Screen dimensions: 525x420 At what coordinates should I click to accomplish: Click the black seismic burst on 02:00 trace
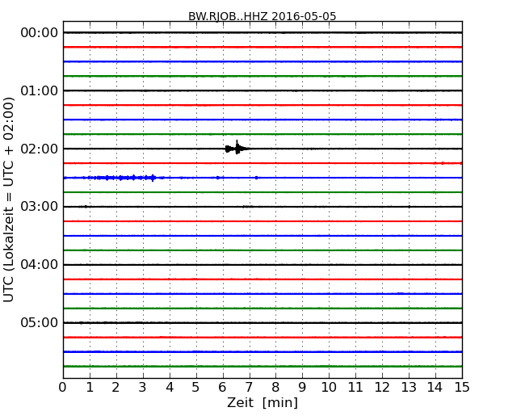click(x=237, y=148)
